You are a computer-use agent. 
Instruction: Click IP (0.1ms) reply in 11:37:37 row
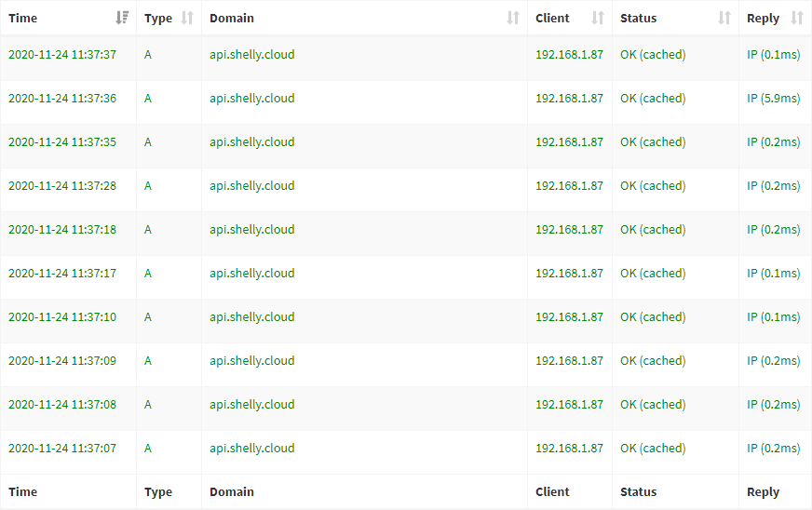tap(773, 54)
